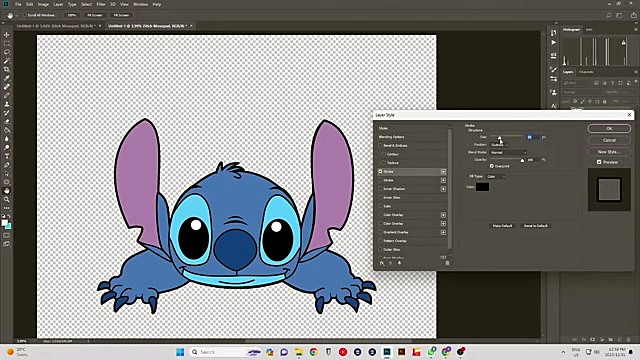This screenshot has height=360, width=640.
Task: Add another Stroke effect with plus icon
Action: [443, 171]
